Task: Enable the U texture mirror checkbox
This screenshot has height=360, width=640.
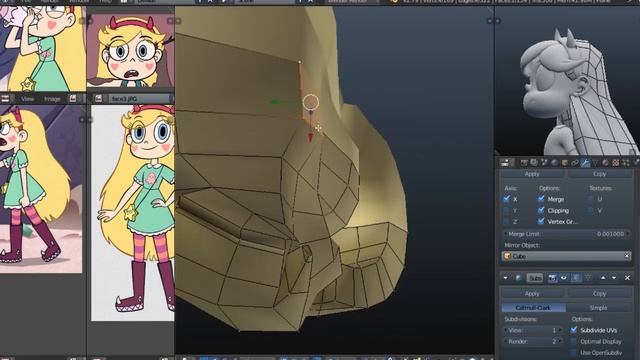Action: click(x=591, y=199)
